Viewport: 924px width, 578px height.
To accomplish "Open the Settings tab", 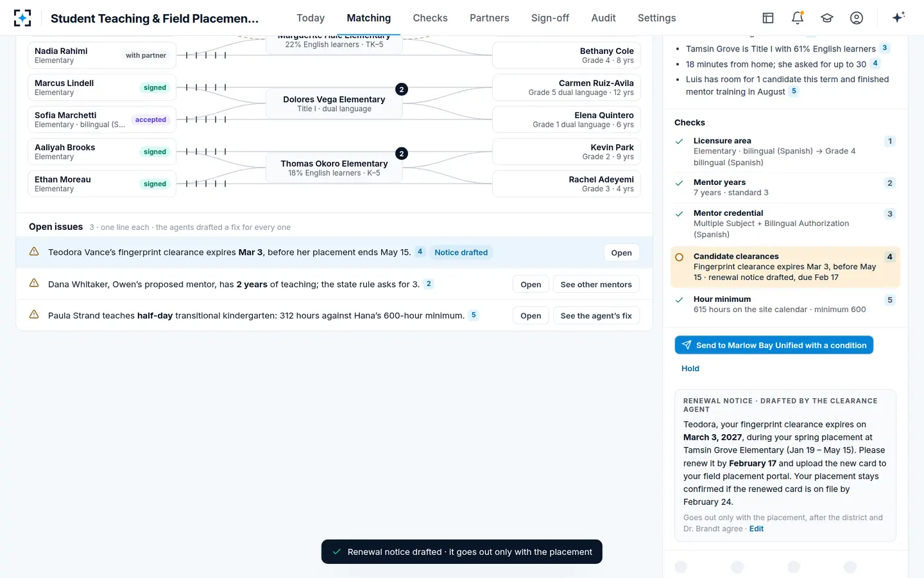I will pyautogui.click(x=657, y=18).
